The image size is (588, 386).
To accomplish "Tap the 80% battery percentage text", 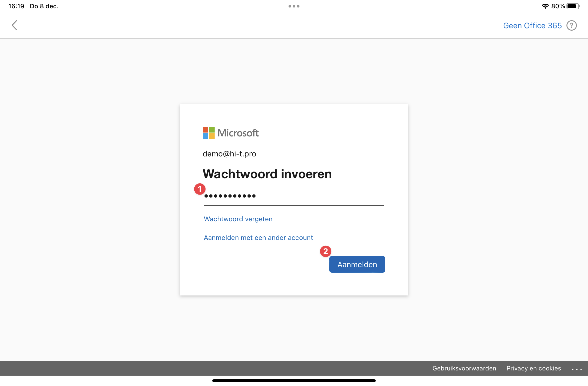I will (558, 6).
